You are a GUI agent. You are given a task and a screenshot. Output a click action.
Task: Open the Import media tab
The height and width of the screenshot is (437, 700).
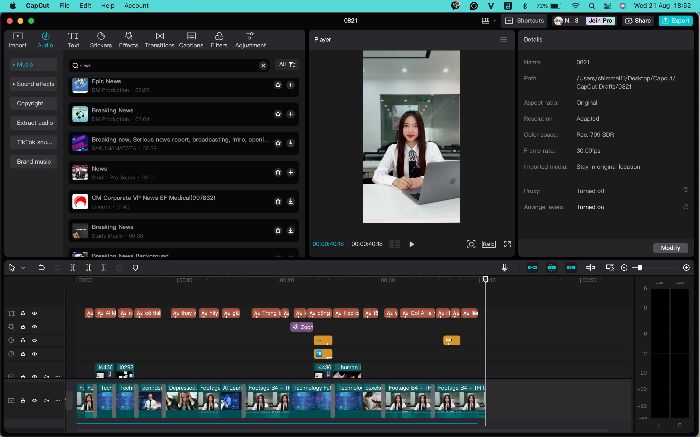point(18,40)
